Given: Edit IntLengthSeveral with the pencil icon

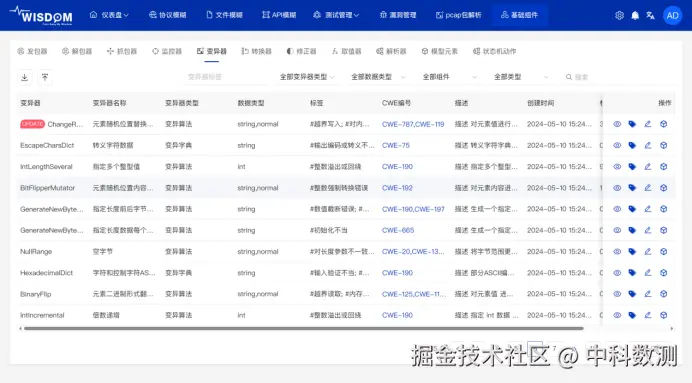Looking at the screenshot, I should [x=648, y=167].
